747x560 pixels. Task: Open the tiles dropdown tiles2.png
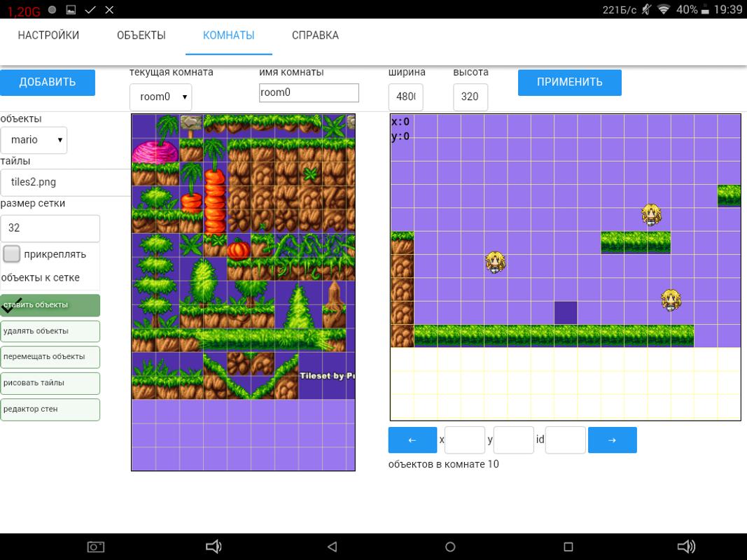pyautogui.click(x=65, y=182)
